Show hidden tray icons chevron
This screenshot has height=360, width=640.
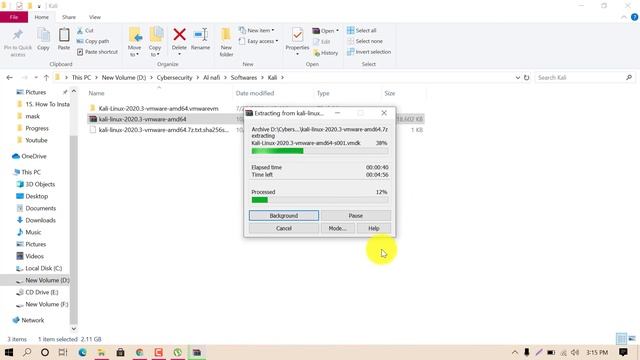(515, 352)
